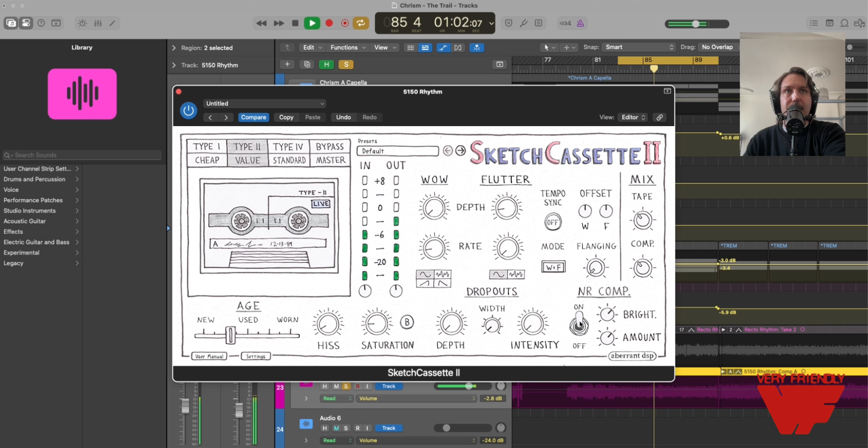The height and width of the screenshot is (448, 868).
Task: Toggle Tempo Sync in SketchCassette II
Action: [x=552, y=222]
